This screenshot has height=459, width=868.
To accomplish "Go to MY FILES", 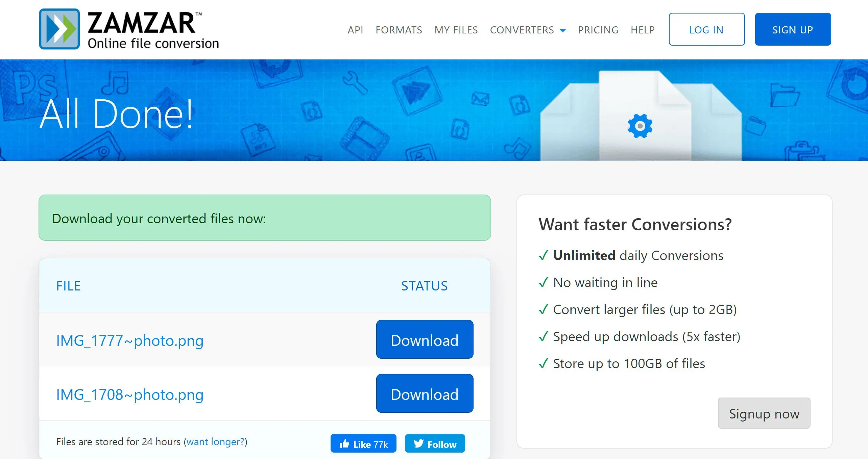I will click(x=456, y=30).
